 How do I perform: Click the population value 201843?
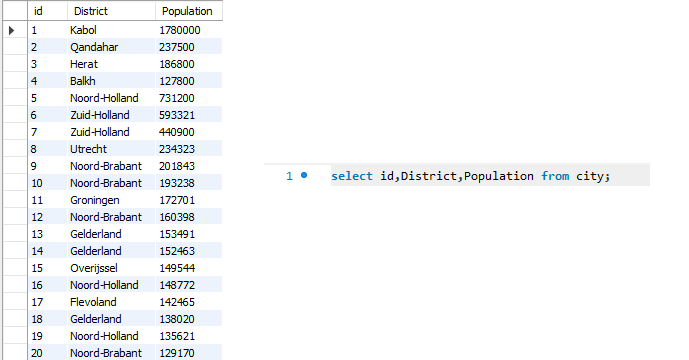tap(177, 166)
